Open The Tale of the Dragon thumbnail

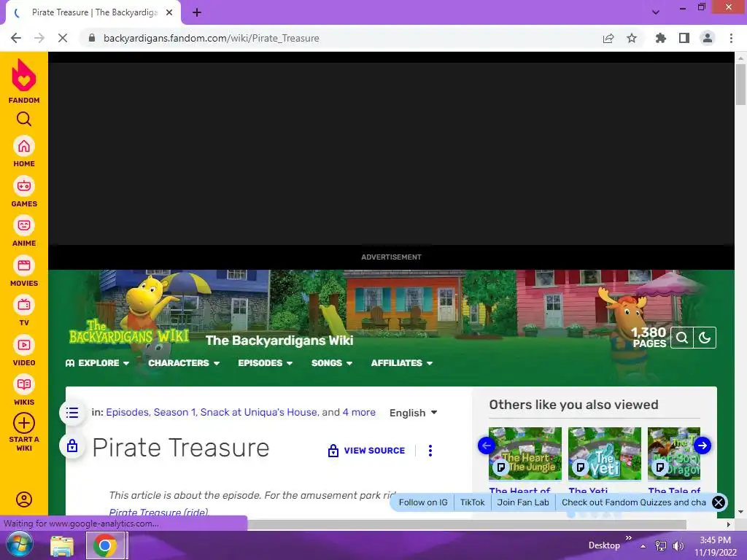[674, 454]
